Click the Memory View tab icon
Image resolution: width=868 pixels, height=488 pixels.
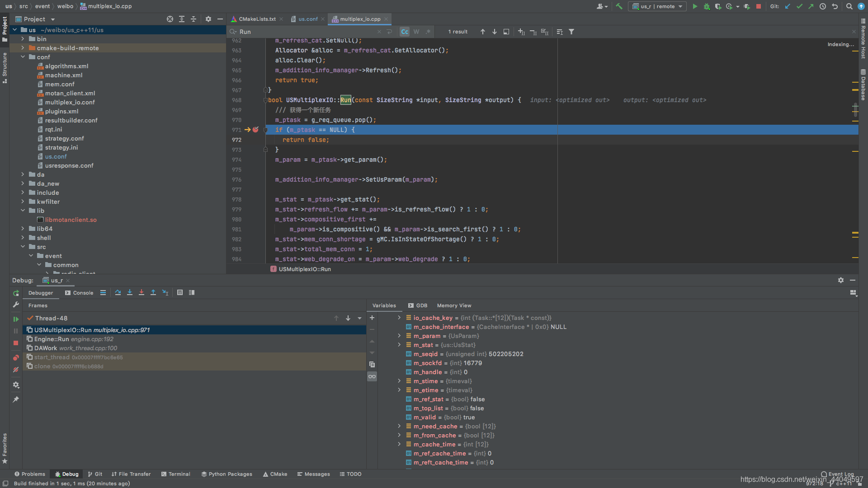pos(454,305)
